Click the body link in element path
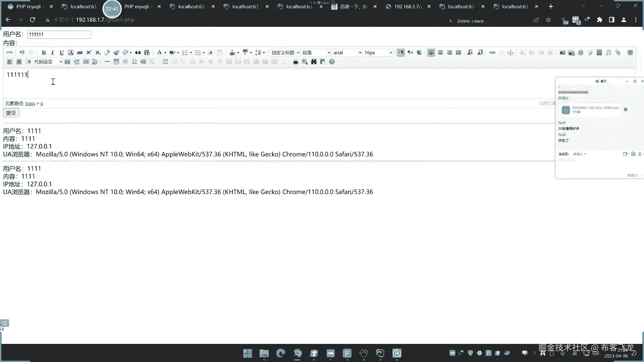Image resolution: width=644 pixels, height=362 pixels. pyautogui.click(x=30, y=104)
